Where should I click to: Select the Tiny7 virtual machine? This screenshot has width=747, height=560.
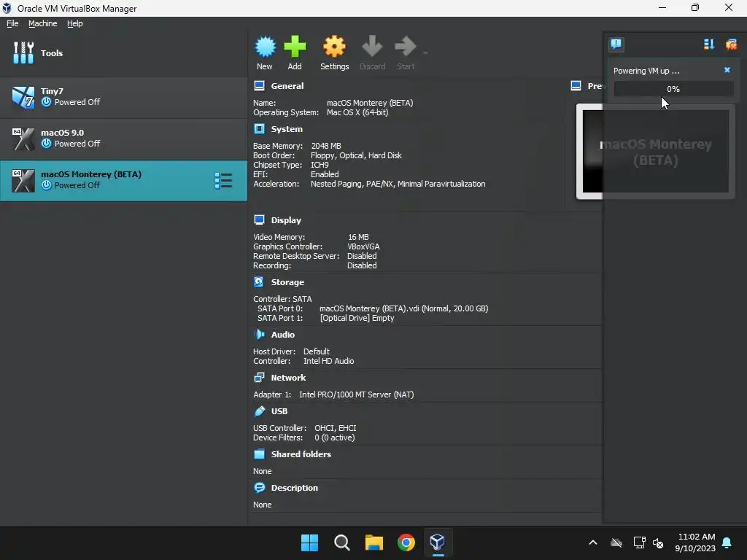tap(123, 97)
